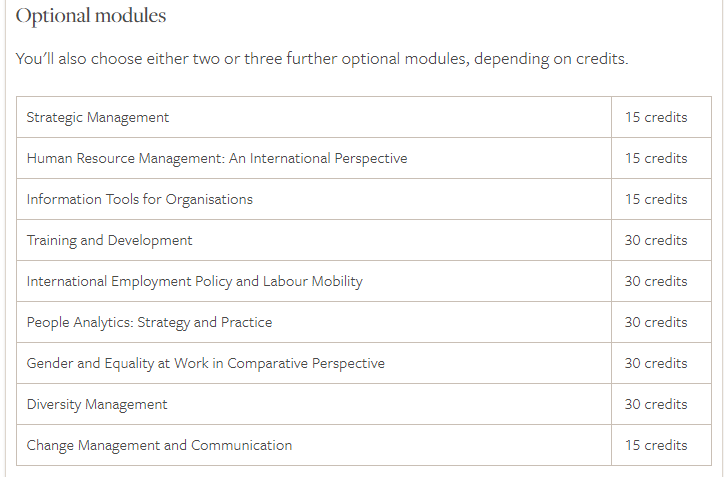The image size is (724, 477).
Task: Click 15 credits beside Human Resource Management
Action: coord(656,158)
